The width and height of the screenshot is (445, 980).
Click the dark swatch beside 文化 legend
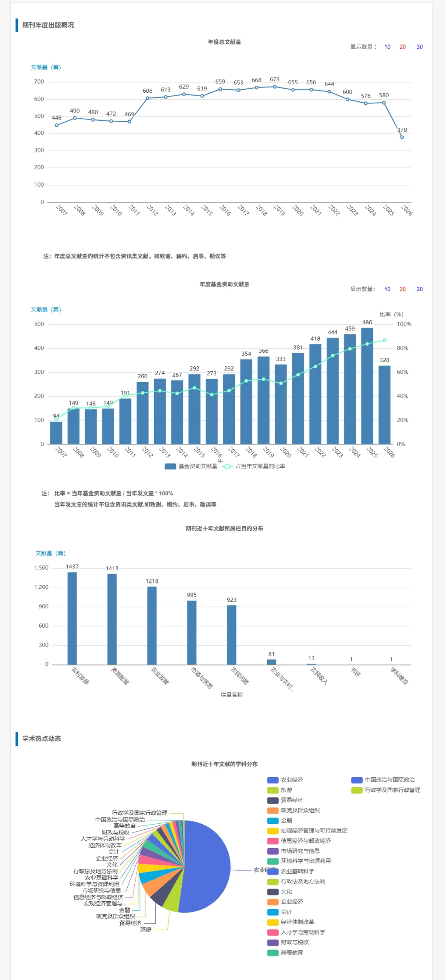(273, 892)
